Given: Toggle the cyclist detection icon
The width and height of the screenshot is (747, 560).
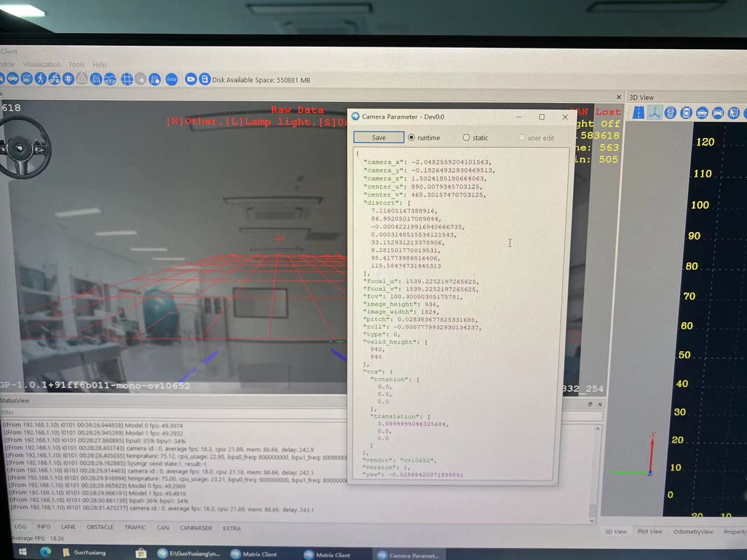Looking at the screenshot, I should (54, 79).
